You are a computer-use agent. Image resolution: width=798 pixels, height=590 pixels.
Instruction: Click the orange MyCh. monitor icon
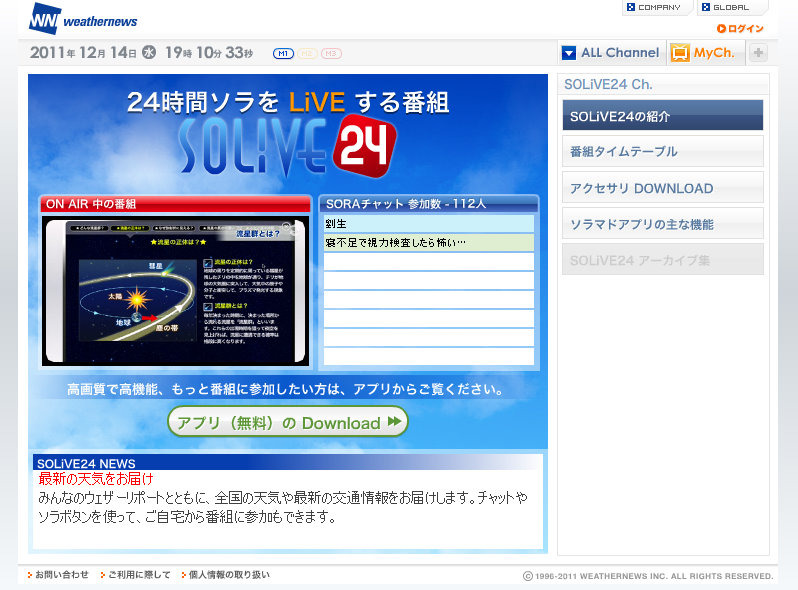pyautogui.click(x=680, y=52)
